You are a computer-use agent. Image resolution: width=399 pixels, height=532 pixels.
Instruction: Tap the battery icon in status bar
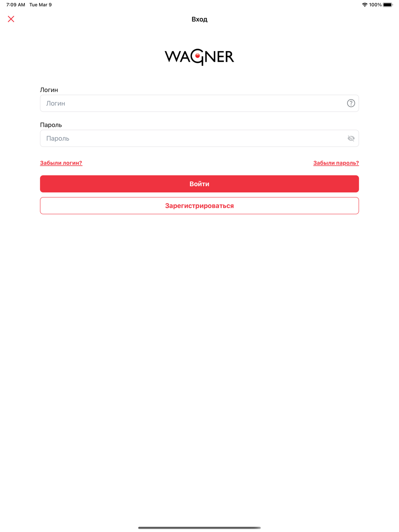click(x=388, y=5)
